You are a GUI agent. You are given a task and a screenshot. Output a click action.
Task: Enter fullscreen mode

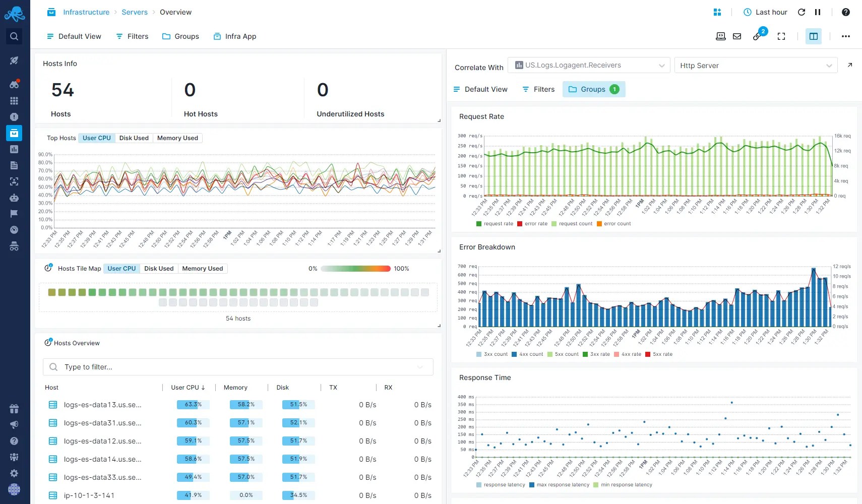[x=781, y=36]
